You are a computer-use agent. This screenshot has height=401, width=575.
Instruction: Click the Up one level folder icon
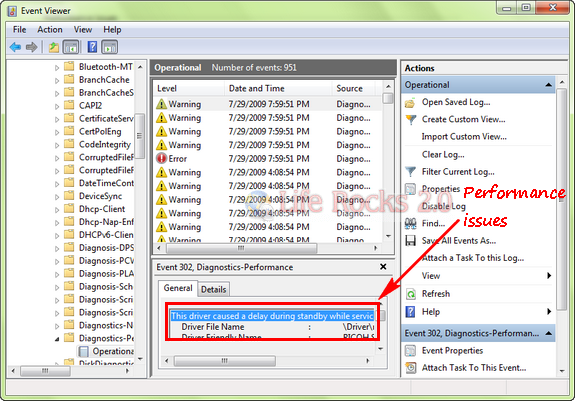point(54,47)
